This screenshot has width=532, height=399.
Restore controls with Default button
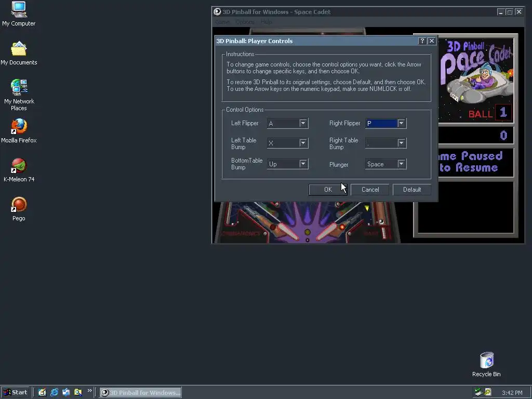tap(412, 190)
